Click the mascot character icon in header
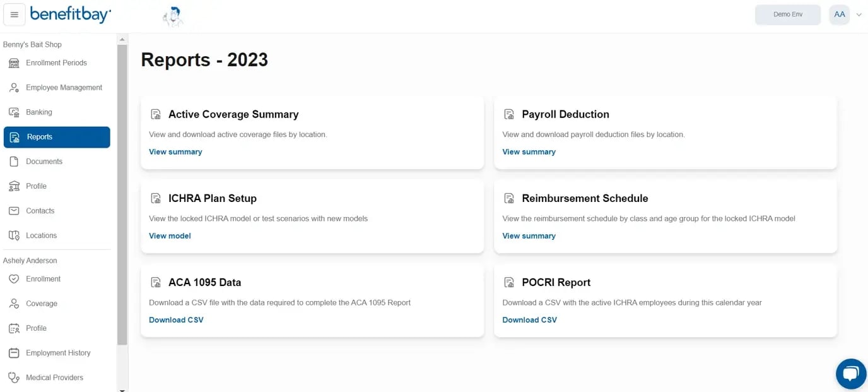The width and height of the screenshot is (868, 392). coord(172,16)
